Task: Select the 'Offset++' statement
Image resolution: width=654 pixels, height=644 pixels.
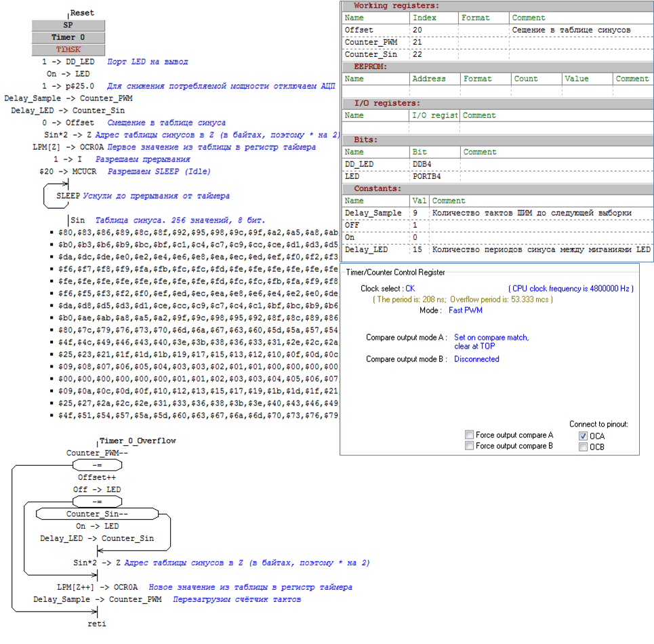Action: (97, 477)
